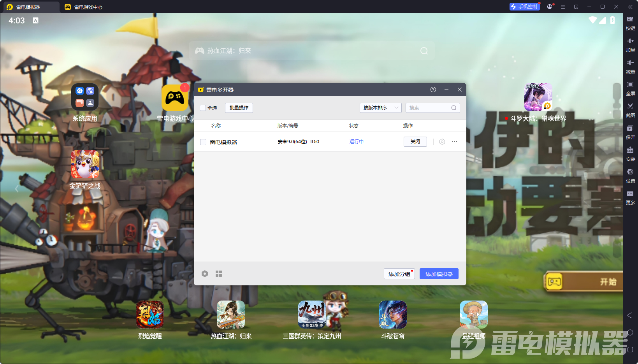Click the 添加分组 button
Viewport: 638px width, 364px height.
pos(399,274)
